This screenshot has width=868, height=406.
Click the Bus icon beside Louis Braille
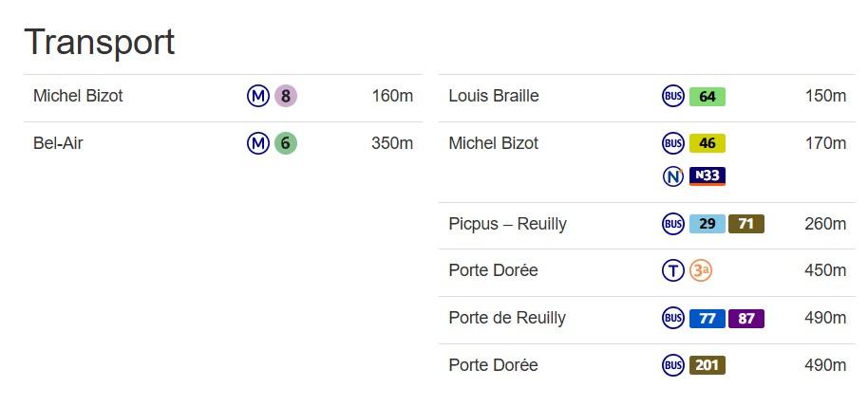(x=673, y=97)
